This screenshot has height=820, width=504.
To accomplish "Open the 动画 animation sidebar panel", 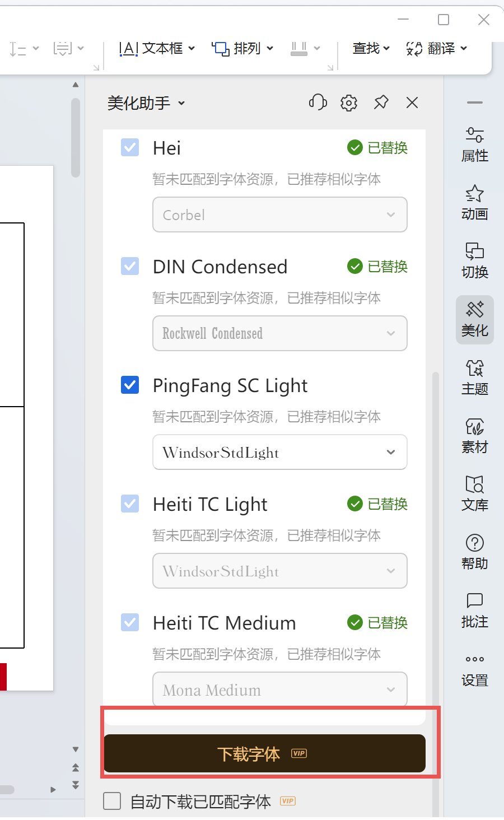I will (x=474, y=203).
